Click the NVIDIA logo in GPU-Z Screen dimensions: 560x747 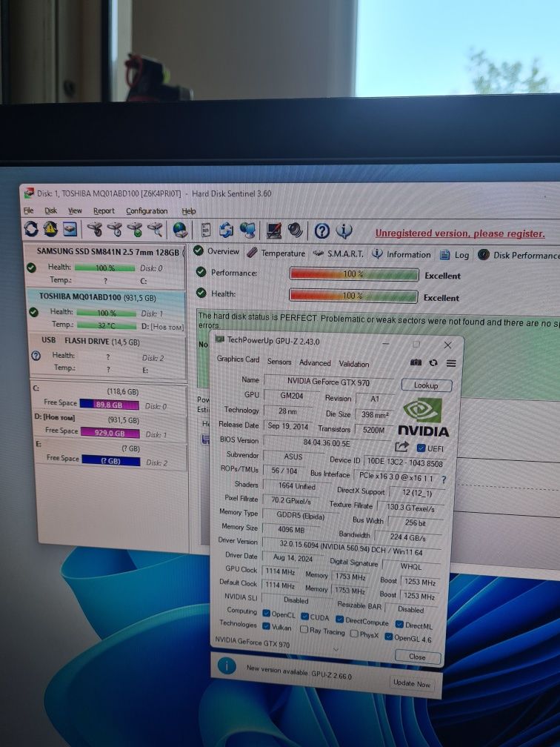[423, 418]
